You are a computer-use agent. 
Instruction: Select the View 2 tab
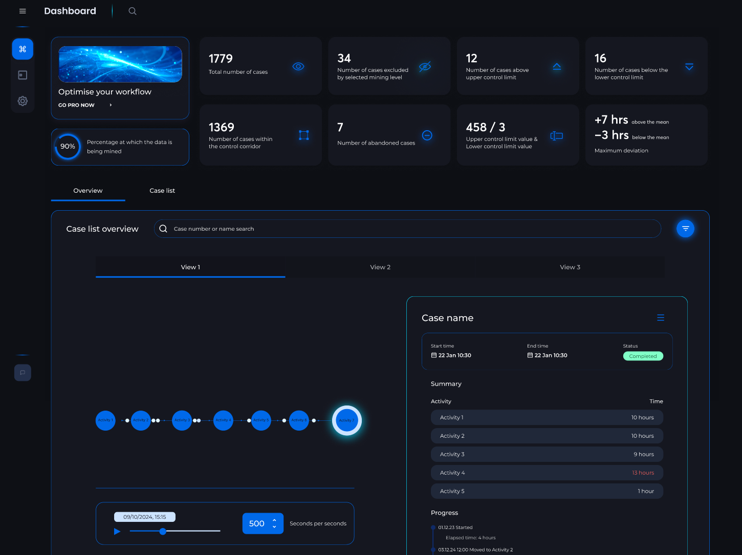[380, 267]
